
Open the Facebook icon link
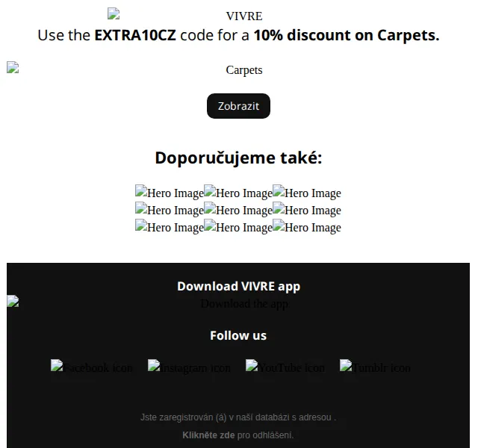point(91,367)
